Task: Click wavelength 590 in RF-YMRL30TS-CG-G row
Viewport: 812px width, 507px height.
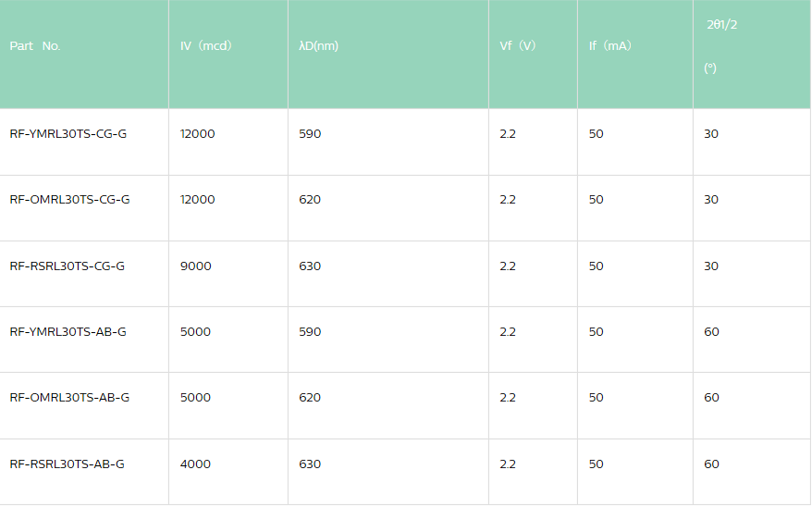Action: [311, 134]
